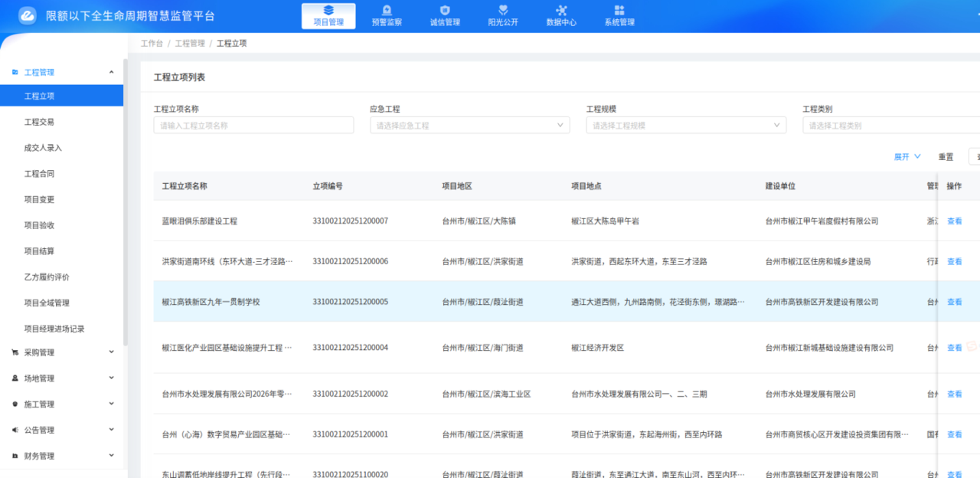Open the 应急工程 dropdown selector
Image resolution: width=980 pixels, height=478 pixels.
pos(469,124)
